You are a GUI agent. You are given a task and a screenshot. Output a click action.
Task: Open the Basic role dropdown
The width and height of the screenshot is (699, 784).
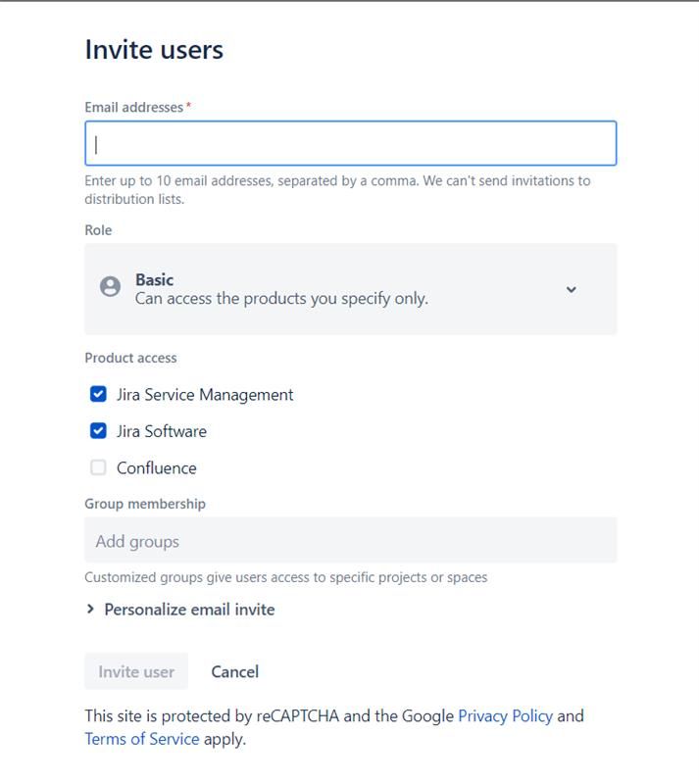click(350, 289)
